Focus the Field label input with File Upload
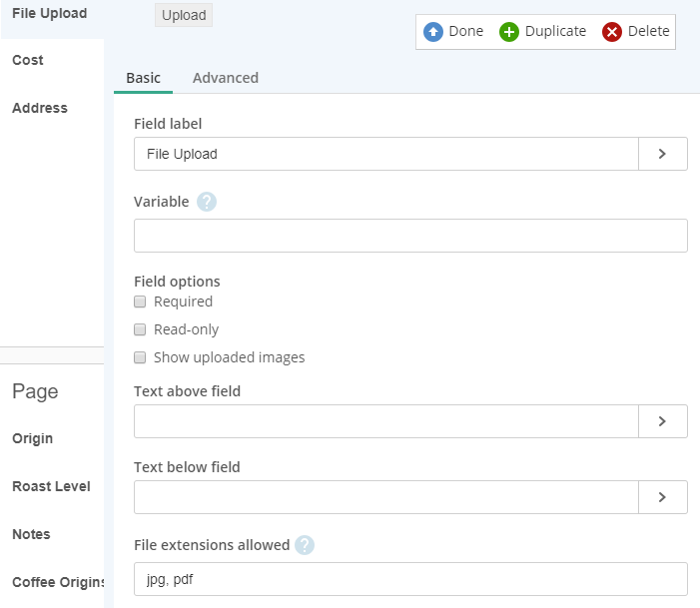The image size is (700, 608). 386,154
